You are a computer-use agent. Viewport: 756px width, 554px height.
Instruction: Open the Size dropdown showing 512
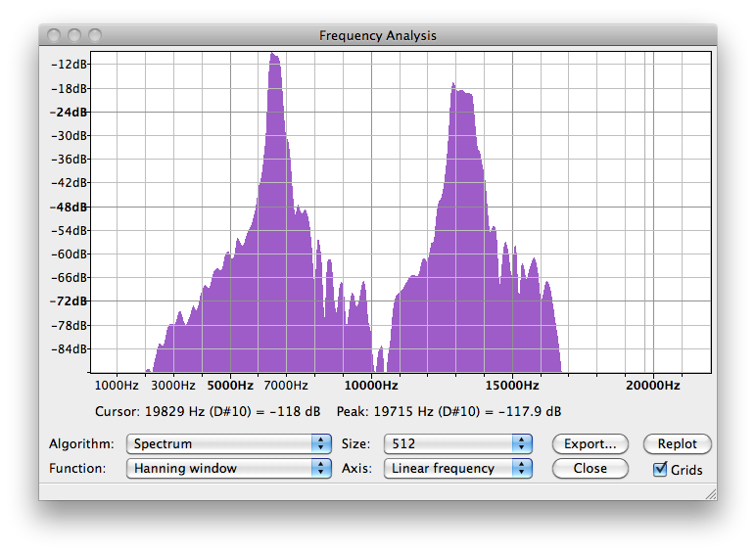click(x=457, y=443)
